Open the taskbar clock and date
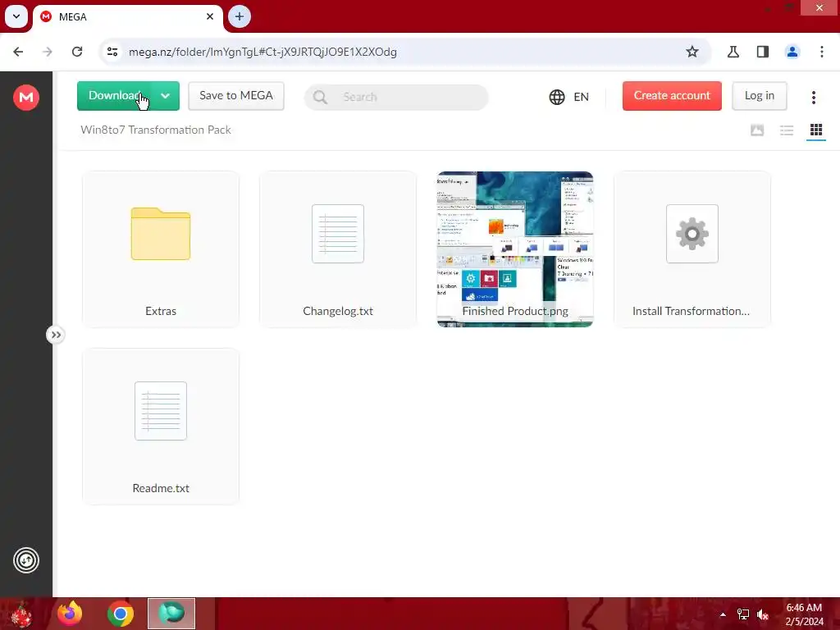The height and width of the screenshot is (630, 840). tap(804, 614)
